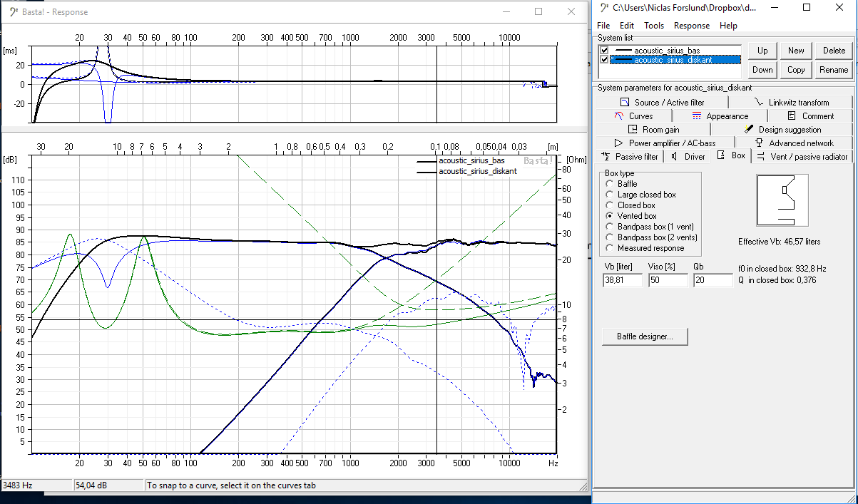Open the Comment tab

[811, 115]
